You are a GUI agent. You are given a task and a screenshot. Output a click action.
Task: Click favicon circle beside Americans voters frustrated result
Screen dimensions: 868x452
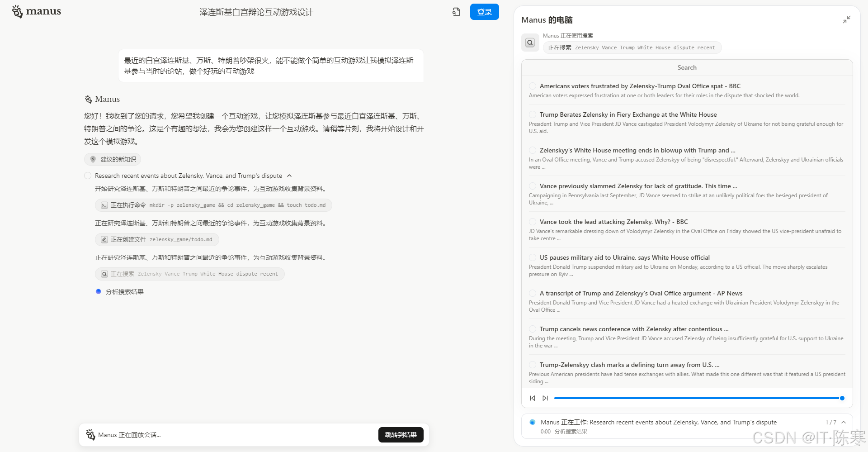click(533, 86)
